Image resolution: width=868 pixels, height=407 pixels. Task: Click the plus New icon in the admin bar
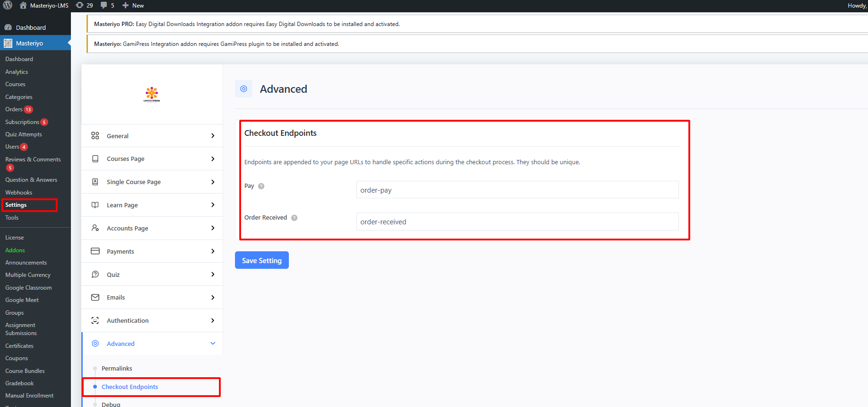[125, 5]
